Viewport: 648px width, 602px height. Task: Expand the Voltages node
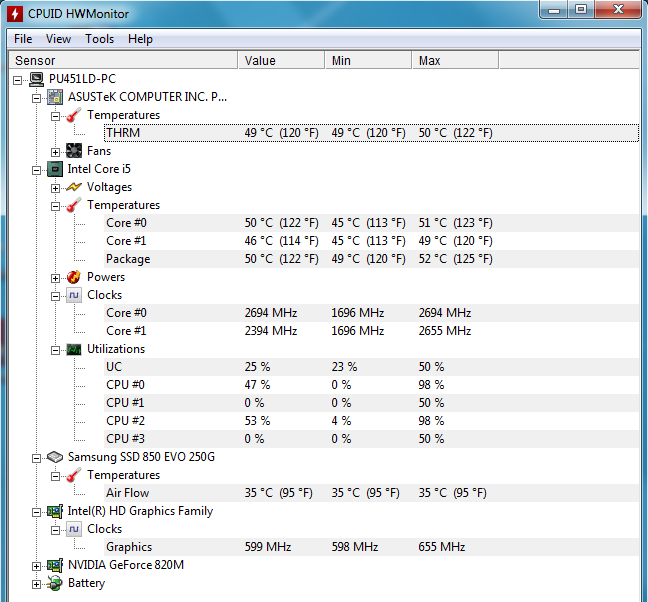[55, 188]
